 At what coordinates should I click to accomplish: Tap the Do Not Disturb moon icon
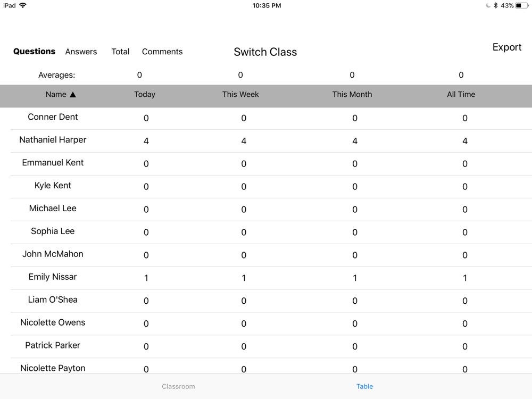488,5
